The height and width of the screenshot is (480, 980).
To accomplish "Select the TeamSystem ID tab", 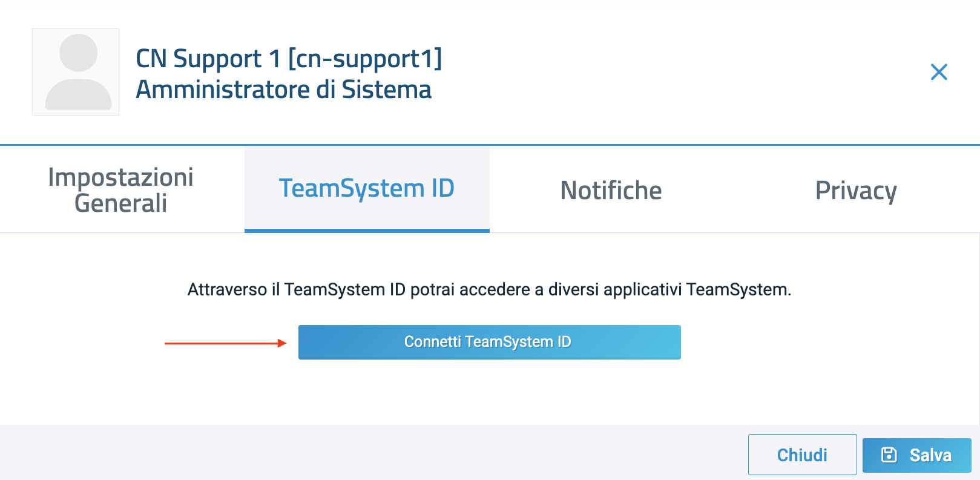I will point(367,188).
